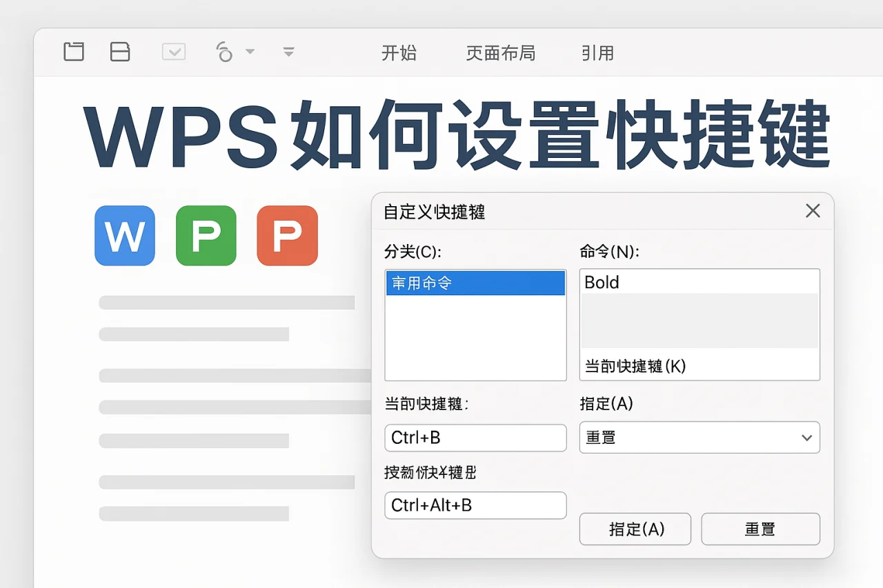Open the 指定(A) dropdown showing 重置
This screenshot has height=588, width=883.
click(699, 438)
